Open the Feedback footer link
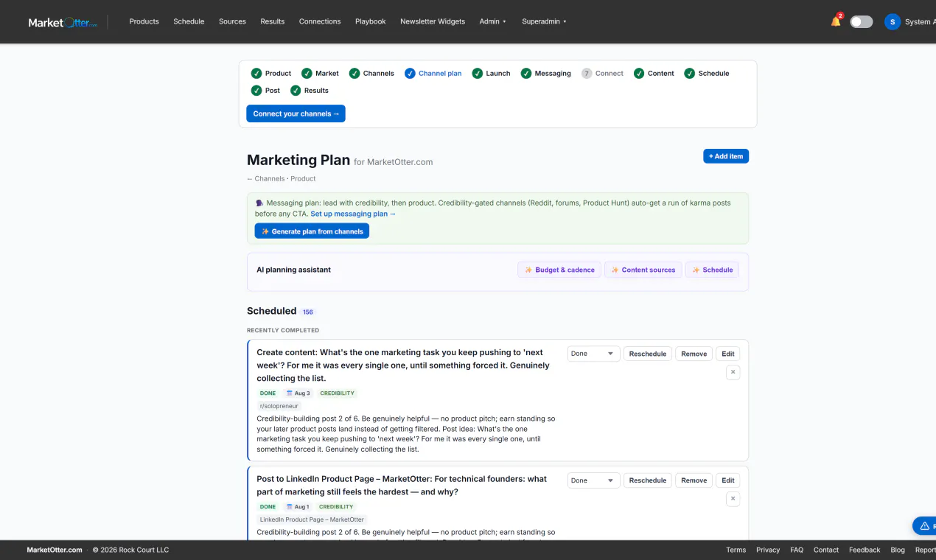936x560 pixels. tap(865, 550)
